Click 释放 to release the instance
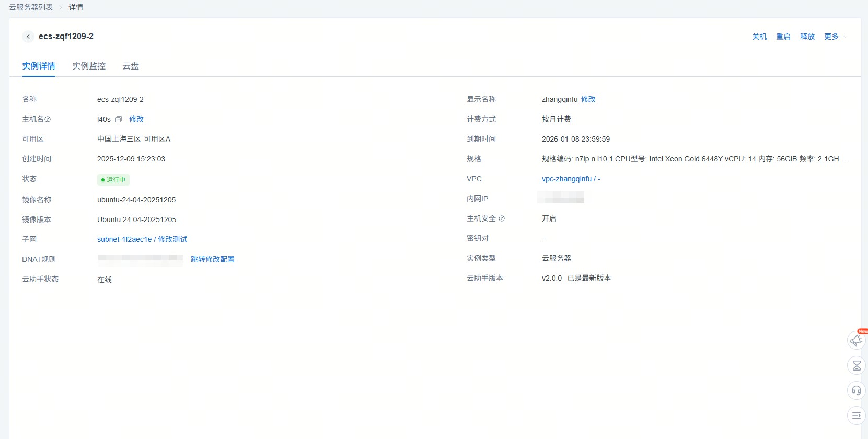Viewport: 868px width, 439px height. pyautogui.click(x=807, y=37)
